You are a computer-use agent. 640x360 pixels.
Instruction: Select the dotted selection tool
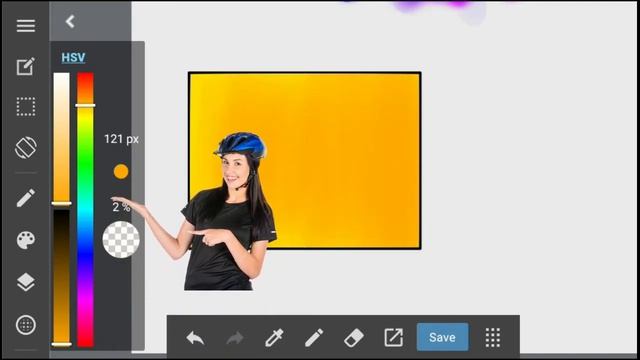(25, 107)
